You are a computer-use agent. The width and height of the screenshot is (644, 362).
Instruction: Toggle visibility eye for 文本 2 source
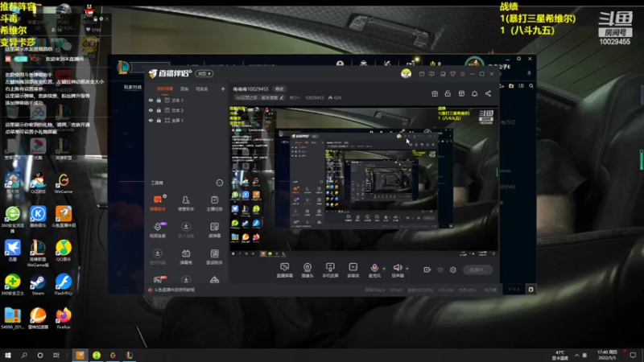coord(151,110)
